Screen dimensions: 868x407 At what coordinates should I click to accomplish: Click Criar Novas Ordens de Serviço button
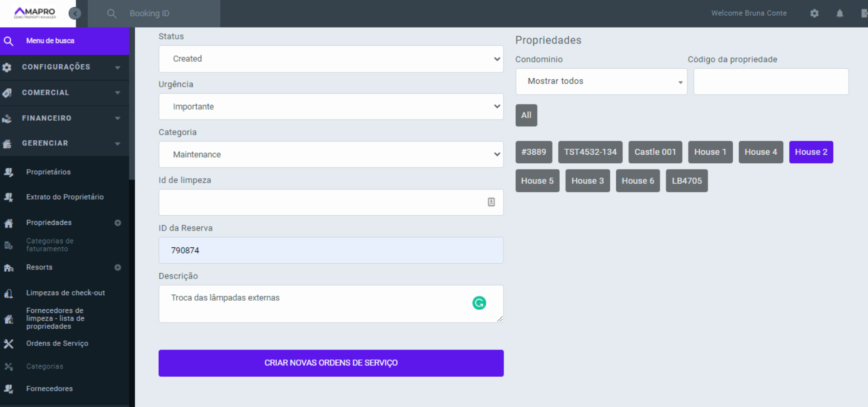[x=331, y=363]
